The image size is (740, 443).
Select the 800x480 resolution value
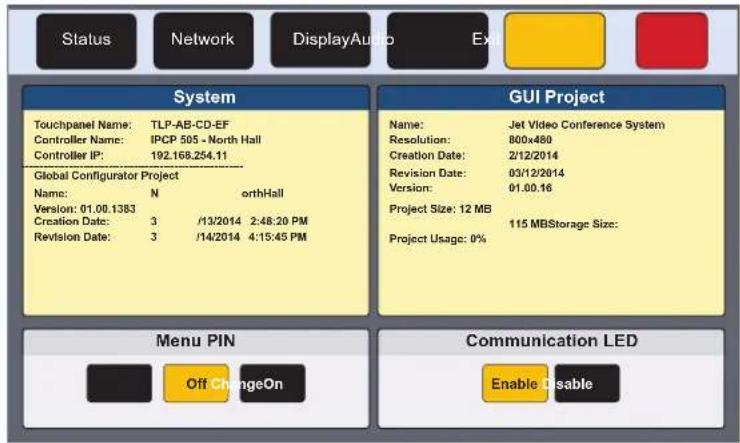tap(530, 140)
